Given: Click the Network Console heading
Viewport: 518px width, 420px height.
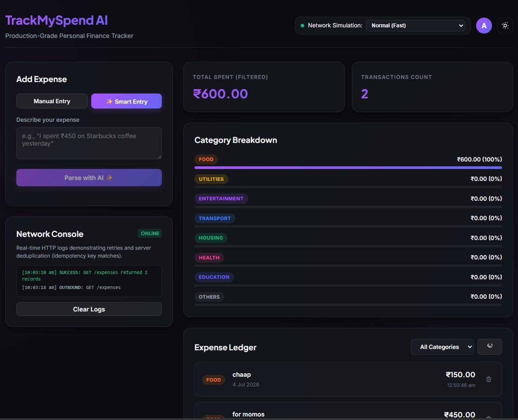Looking at the screenshot, I should [x=50, y=234].
